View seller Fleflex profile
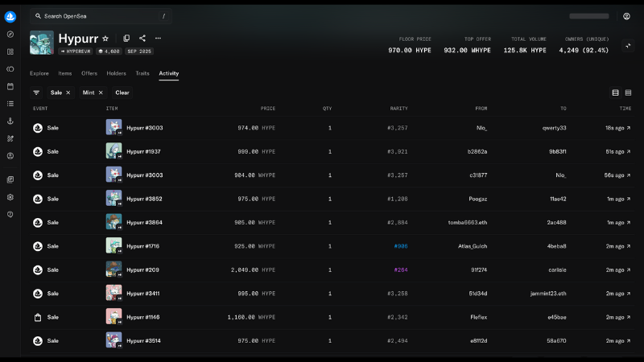This screenshot has height=362, width=644. point(479,317)
